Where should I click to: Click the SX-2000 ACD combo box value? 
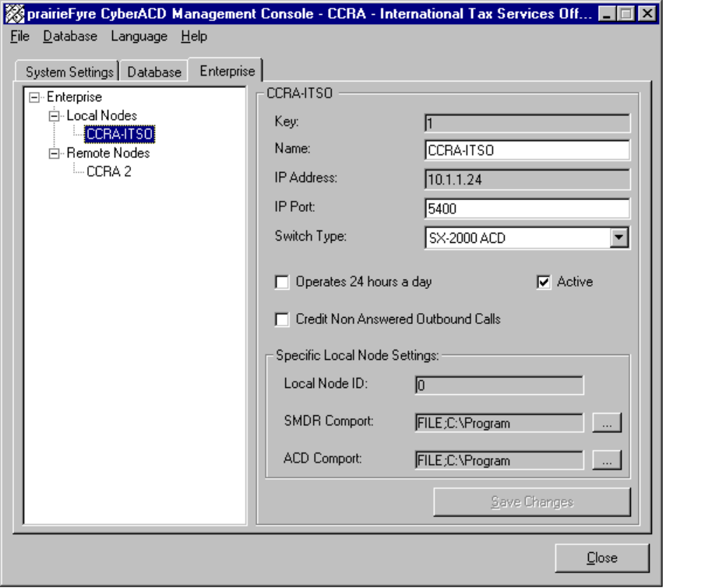click(x=518, y=238)
